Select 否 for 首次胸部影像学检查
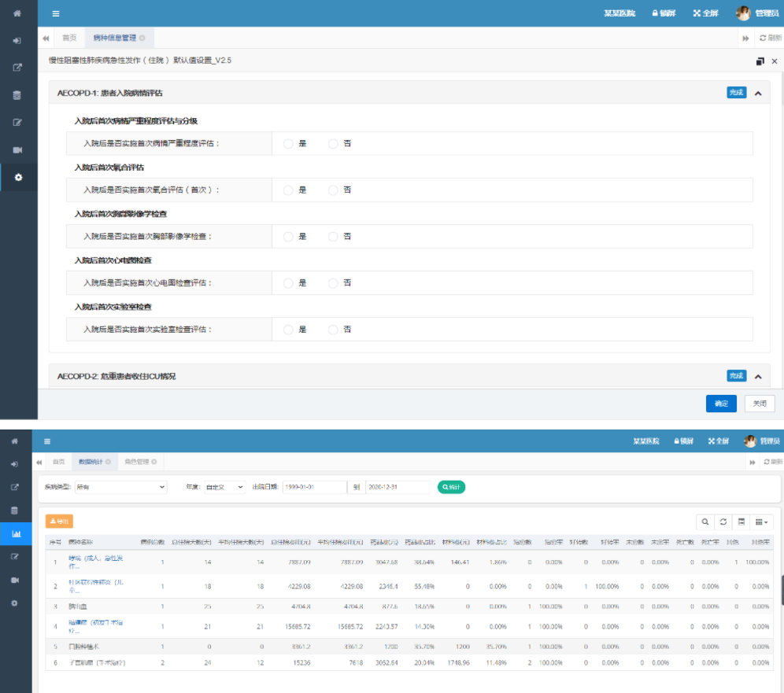Screen dimensions: 784x693 point(333,237)
